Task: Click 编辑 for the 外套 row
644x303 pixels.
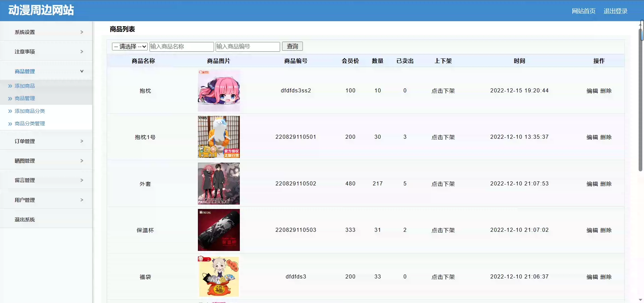Action: (x=592, y=184)
